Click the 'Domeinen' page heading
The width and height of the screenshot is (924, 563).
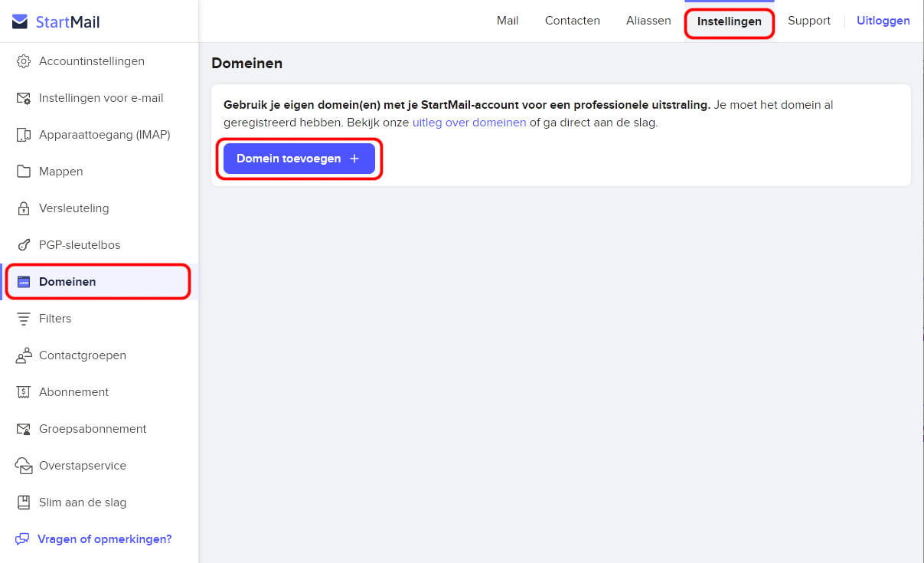[247, 64]
